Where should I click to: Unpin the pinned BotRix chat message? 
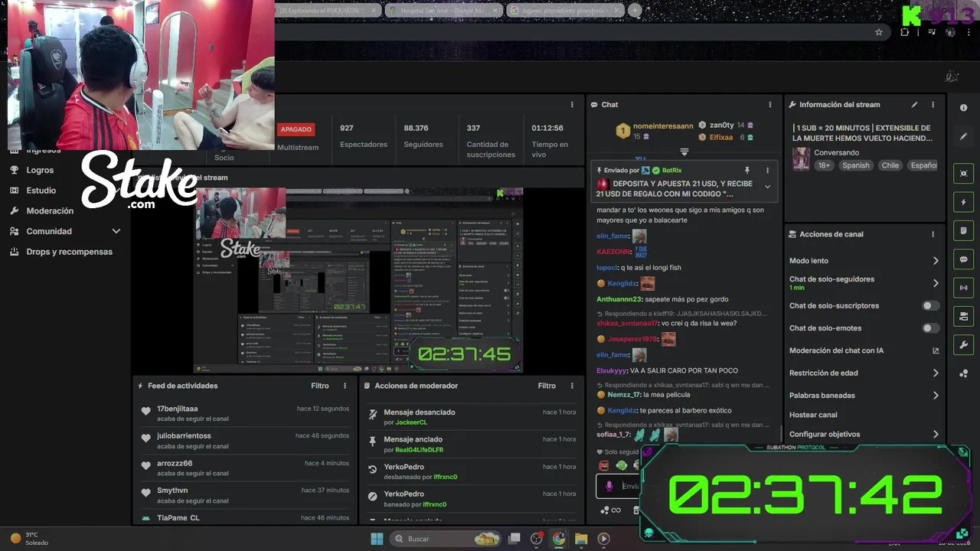[747, 171]
